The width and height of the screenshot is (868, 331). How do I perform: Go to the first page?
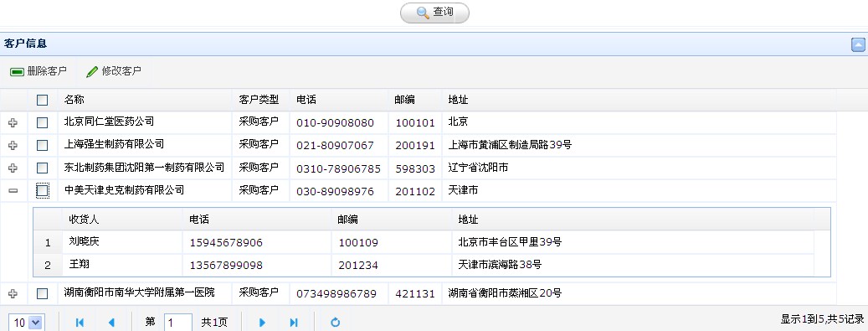pos(80,323)
